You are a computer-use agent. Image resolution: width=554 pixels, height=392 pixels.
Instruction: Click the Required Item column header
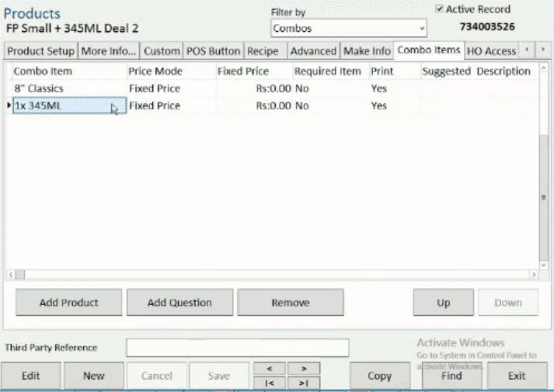331,71
